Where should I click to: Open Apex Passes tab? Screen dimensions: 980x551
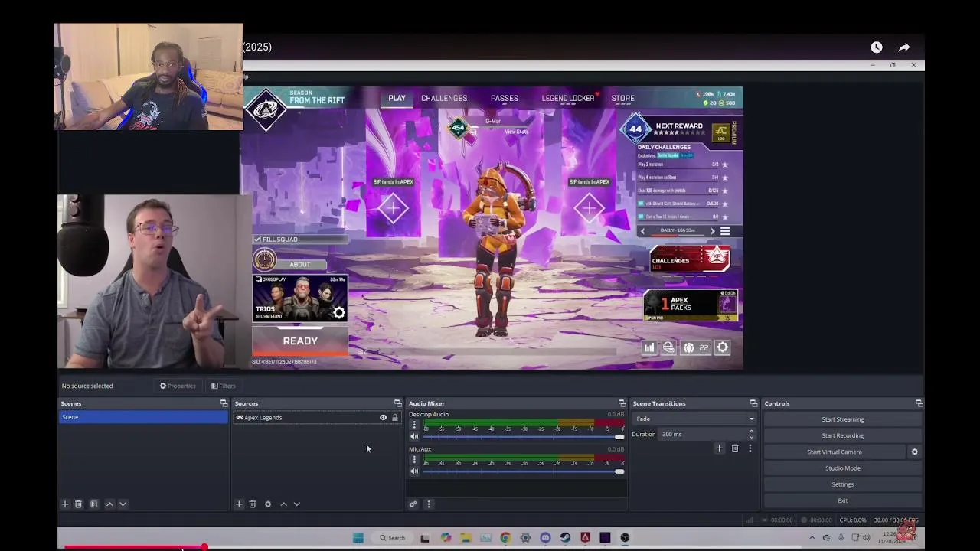click(x=505, y=98)
